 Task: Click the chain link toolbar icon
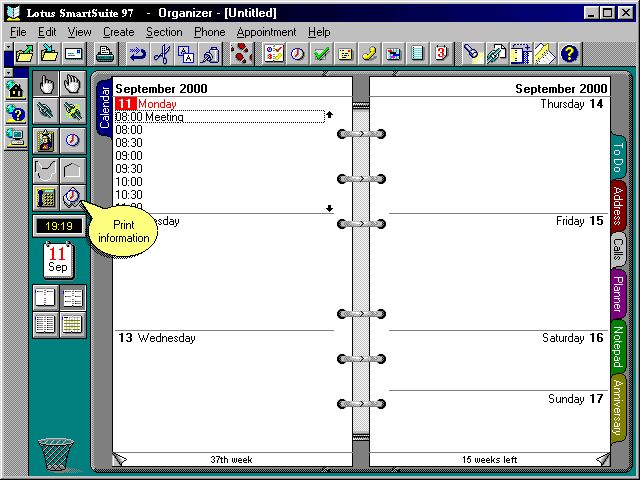[497, 54]
